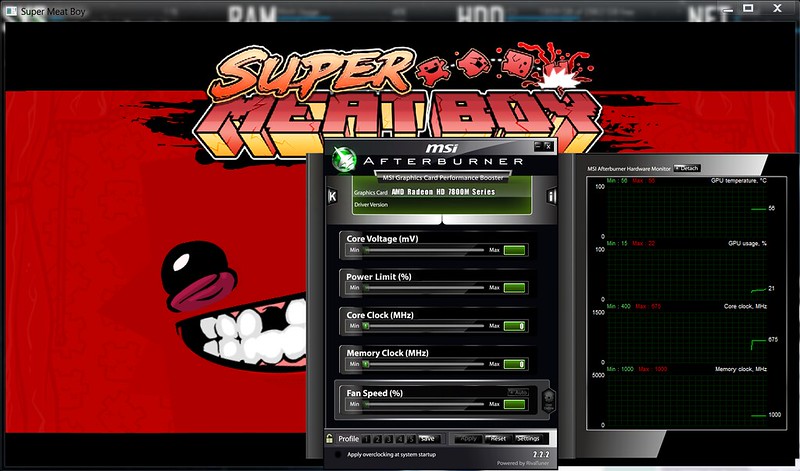Image resolution: width=800 pixels, height=471 pixels.
Task: Maximize the Super Meat Boy window
Action: [x=747, y=8]
